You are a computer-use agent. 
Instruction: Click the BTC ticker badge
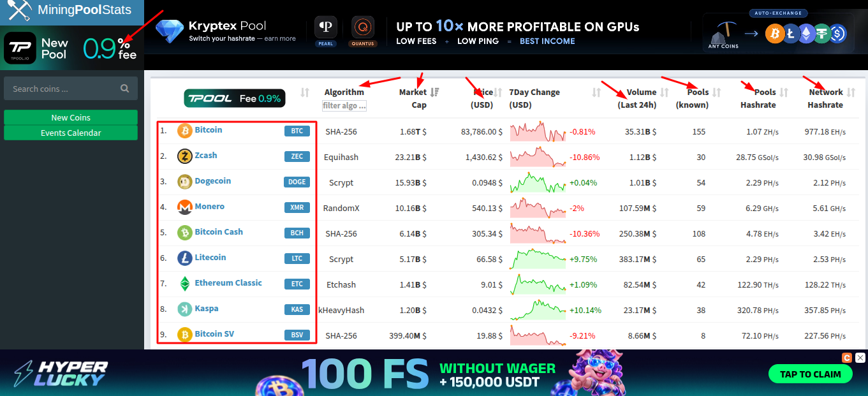tap(297, 131)
